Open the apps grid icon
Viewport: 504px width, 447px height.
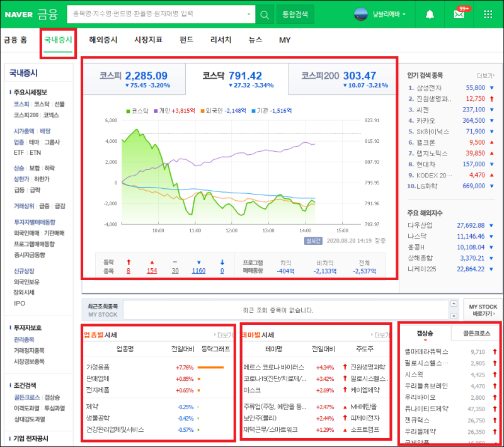[488, 14]
